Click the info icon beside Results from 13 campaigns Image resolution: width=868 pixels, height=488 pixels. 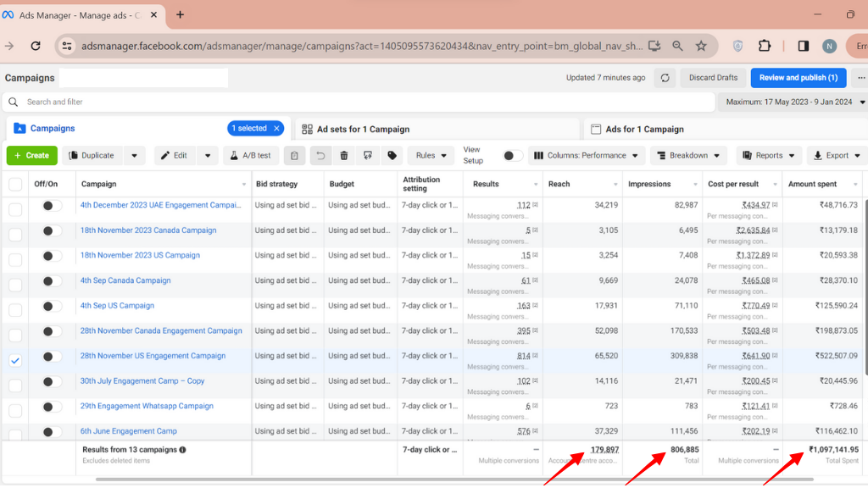point(183,450)
